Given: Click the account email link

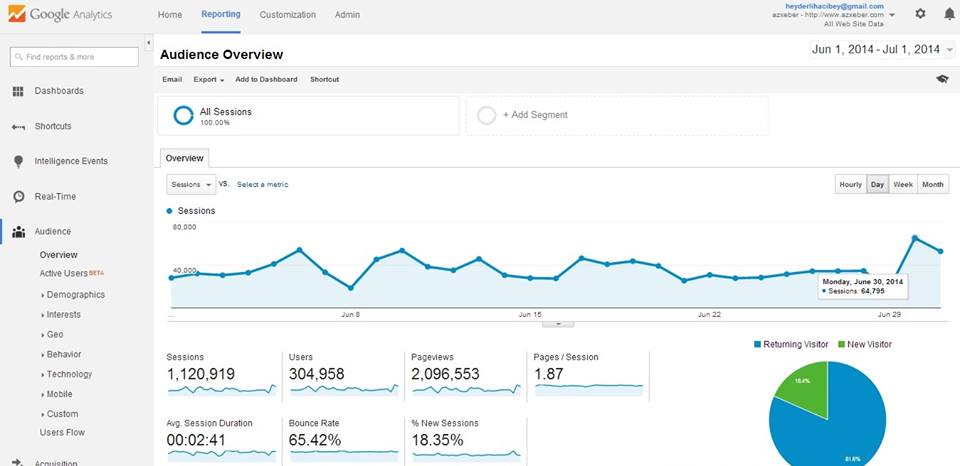Looking at the screenshot, I should (834, 6).
